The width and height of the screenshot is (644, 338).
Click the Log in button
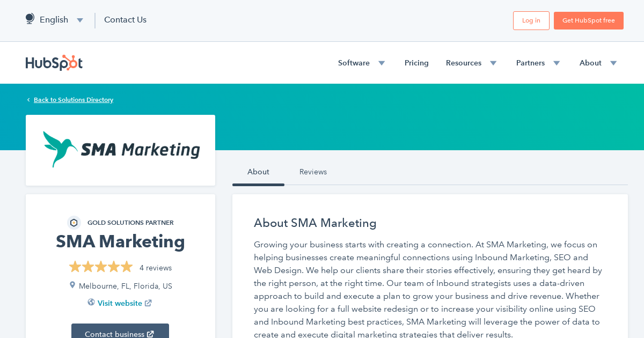pyautogui.click(x=531, y=20)
